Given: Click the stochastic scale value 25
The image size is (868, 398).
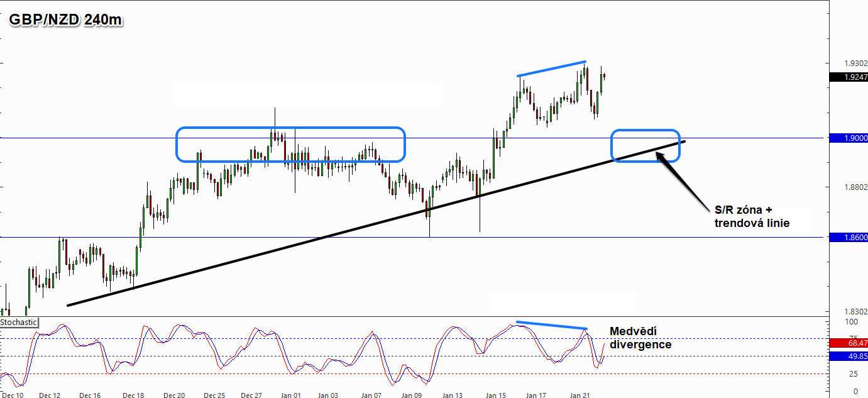Looking at the screenshot, I should pyautogui.click(x=853, y=374).
